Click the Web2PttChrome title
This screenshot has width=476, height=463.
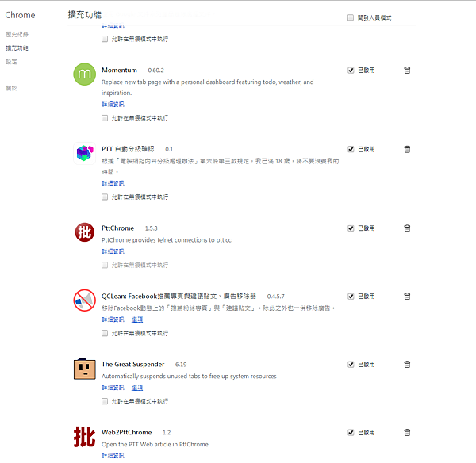coord(127,432)
